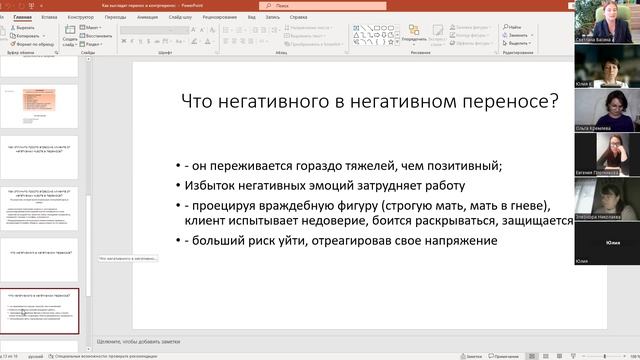Open the Слайд-шоу ribbon tab

click(180, 17)
